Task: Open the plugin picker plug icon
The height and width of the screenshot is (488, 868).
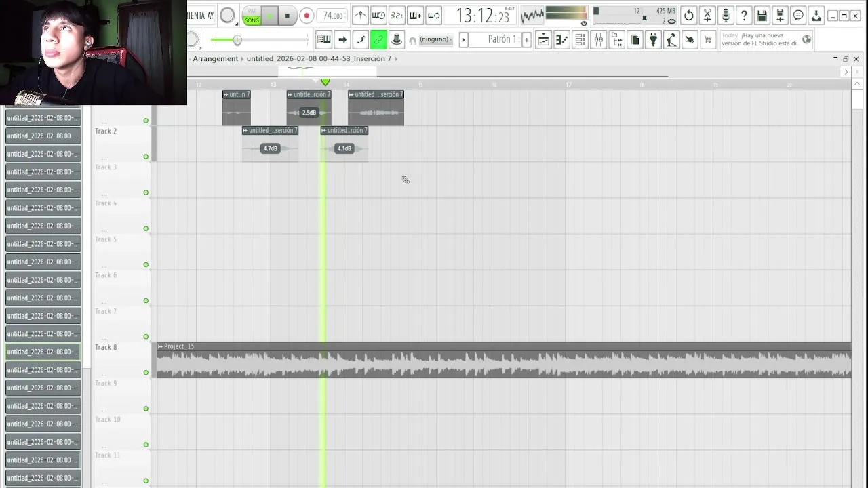Action: click(x=653, y=40)
